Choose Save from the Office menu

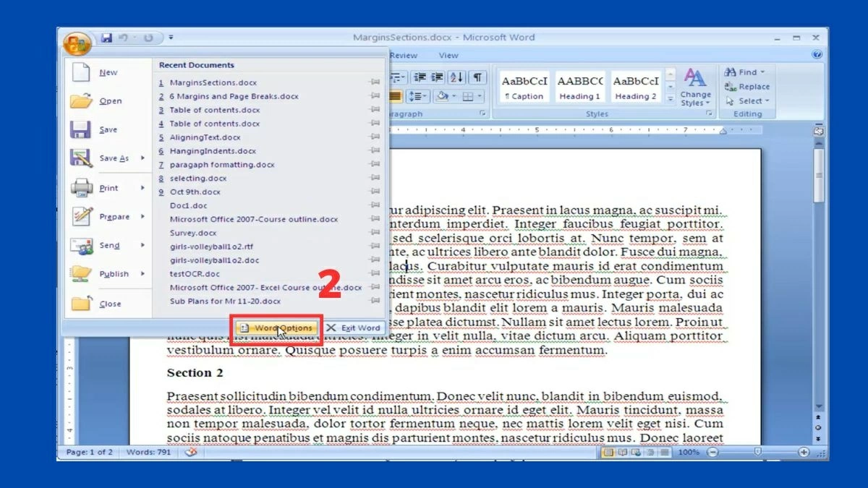(109, 130)
